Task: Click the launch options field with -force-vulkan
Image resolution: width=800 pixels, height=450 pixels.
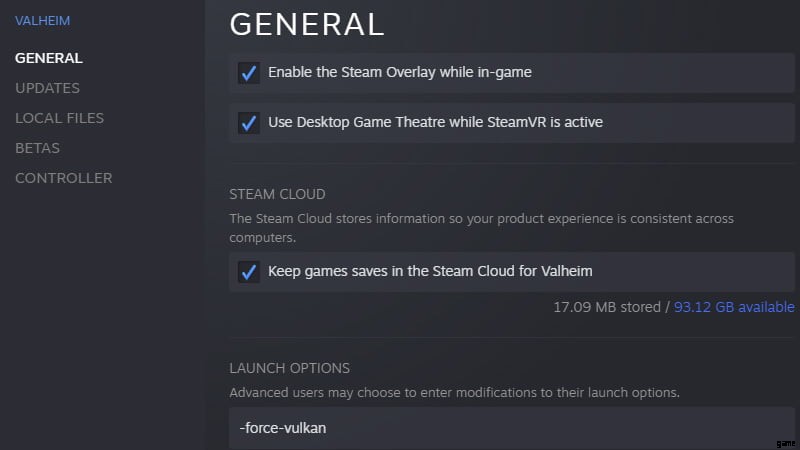Action: pos(510,428)
